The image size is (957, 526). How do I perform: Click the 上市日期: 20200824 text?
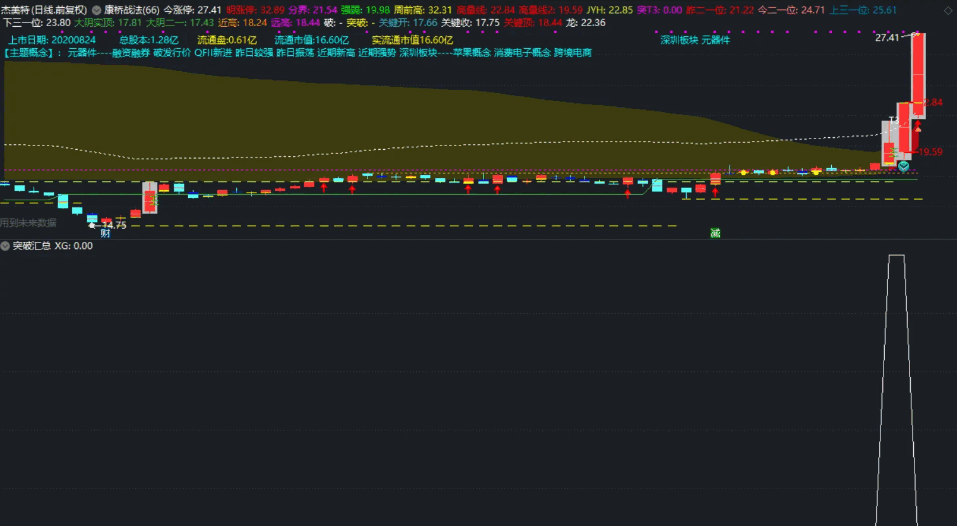52,40
